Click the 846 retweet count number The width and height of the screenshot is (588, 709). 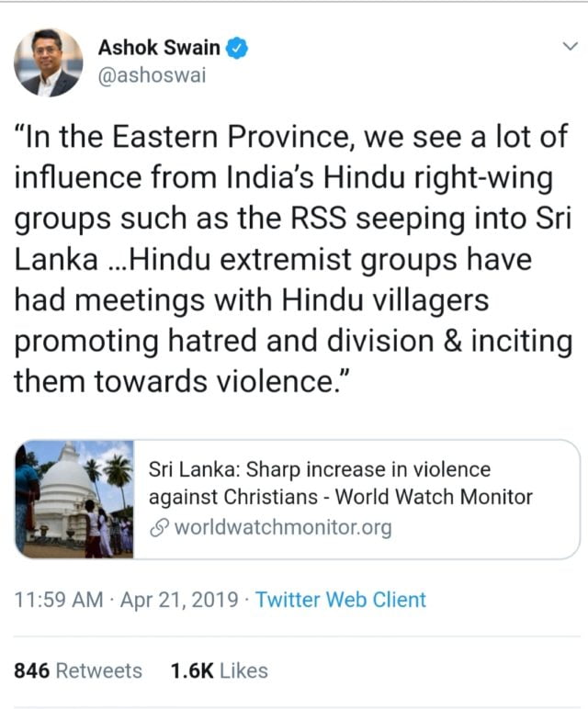[31, 670]
